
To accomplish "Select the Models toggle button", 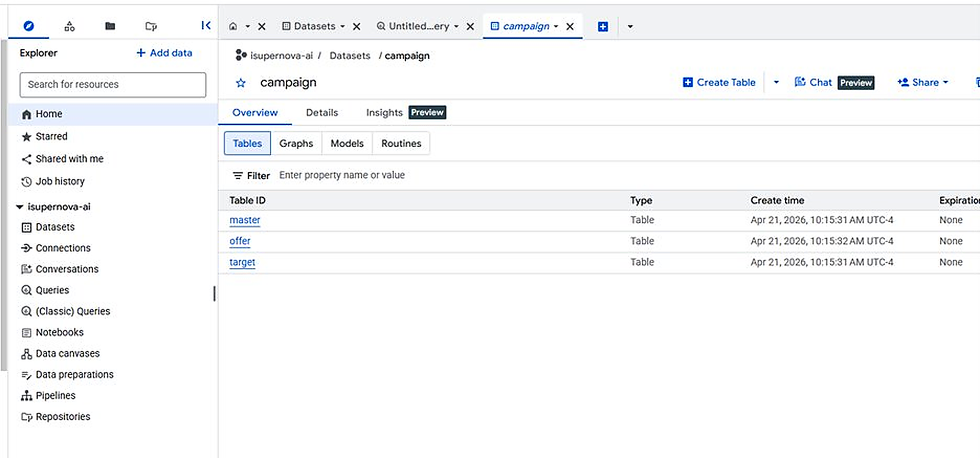I will coord(347,144).
